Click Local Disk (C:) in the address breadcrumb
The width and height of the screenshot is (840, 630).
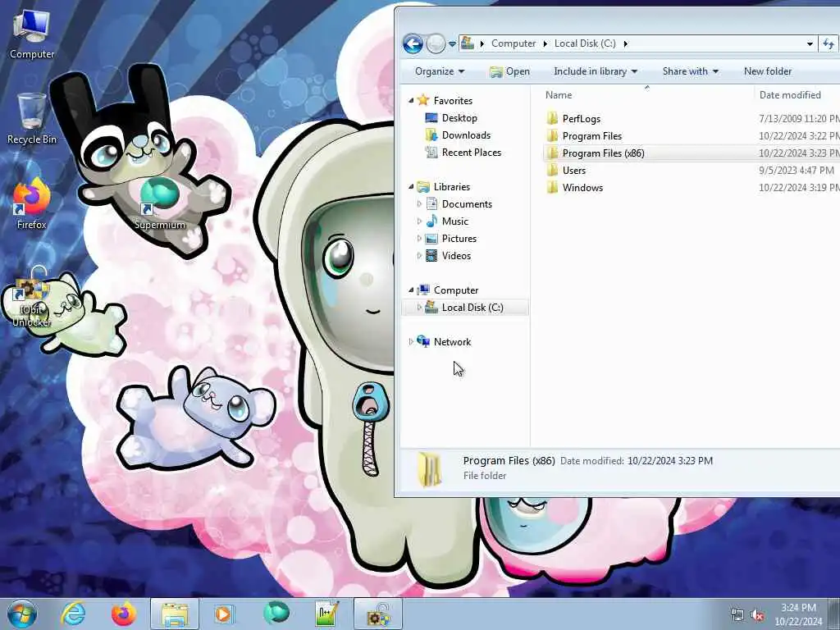coord(585,43)
